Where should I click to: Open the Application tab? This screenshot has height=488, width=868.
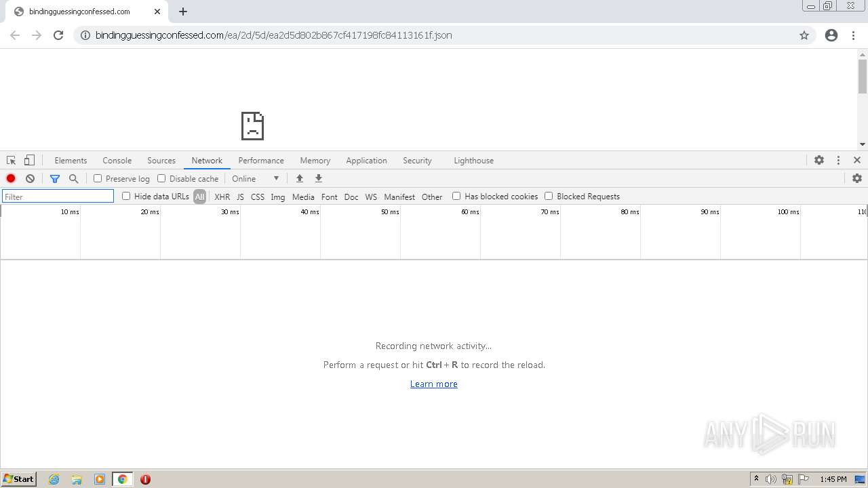pyautogui.click(x=366, y=161)
